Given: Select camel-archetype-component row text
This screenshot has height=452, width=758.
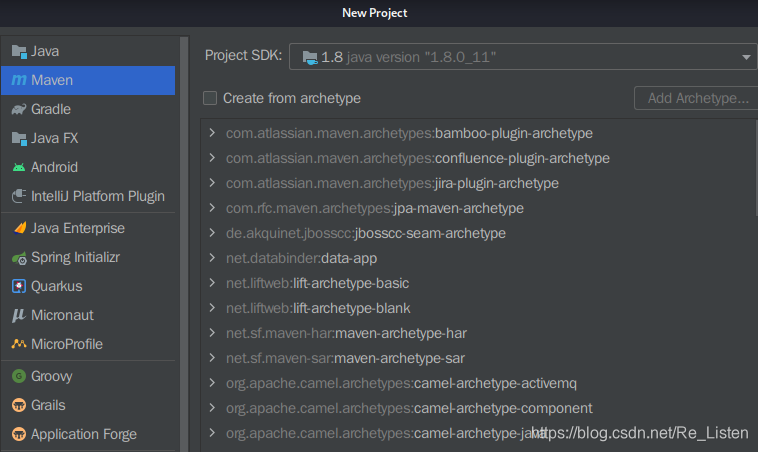Looking at the screenshot, I should coord(409,408).
